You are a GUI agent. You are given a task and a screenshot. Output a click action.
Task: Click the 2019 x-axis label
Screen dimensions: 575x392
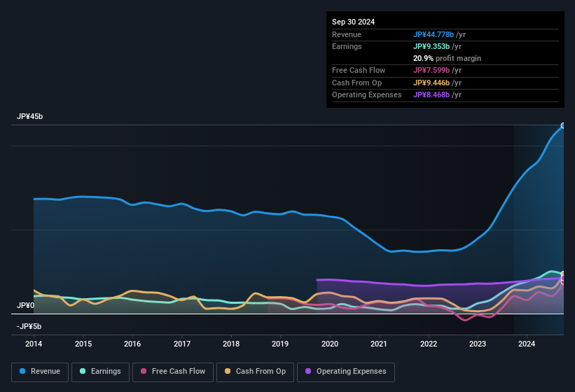(280, 344)
